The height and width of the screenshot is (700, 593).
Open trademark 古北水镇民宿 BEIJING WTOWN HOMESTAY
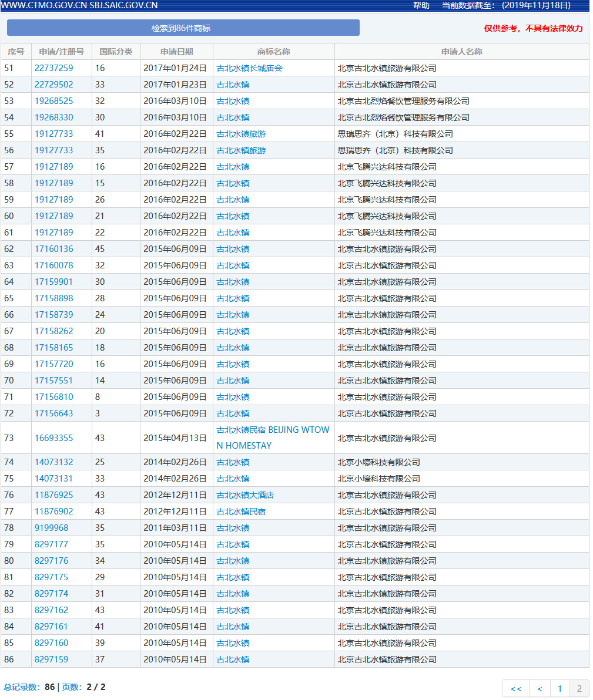point(273,437)
